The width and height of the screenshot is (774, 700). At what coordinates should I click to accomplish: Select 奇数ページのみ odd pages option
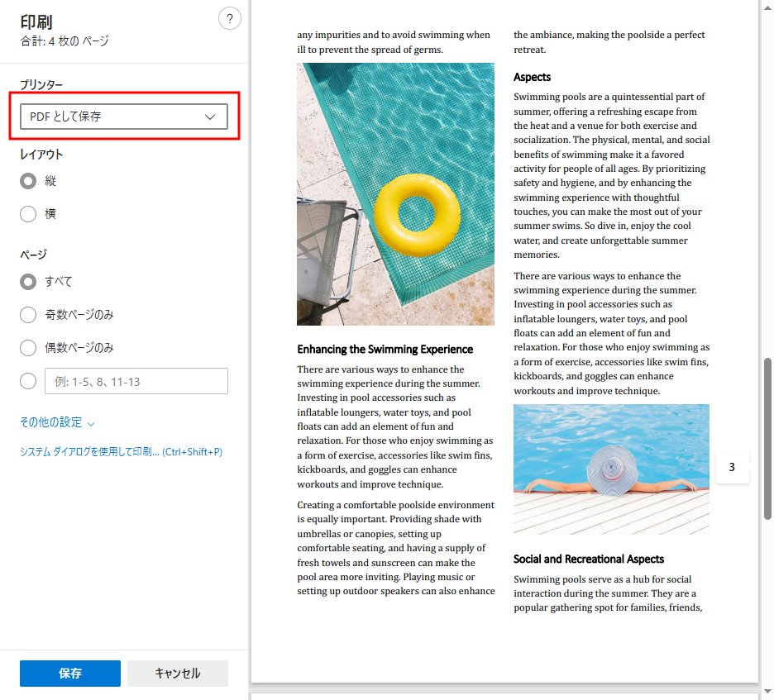28,315
